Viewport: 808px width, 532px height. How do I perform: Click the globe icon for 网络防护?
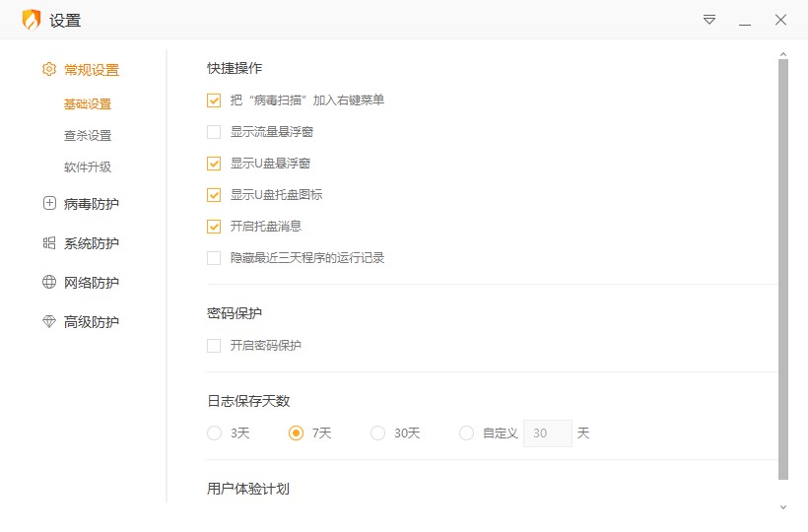click(49, 282)
